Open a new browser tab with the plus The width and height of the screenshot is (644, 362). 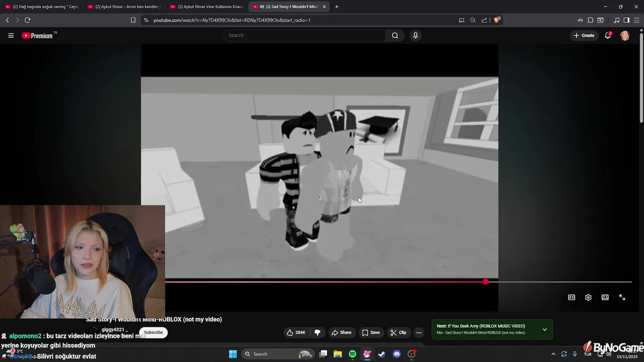(x=337, y=7)
